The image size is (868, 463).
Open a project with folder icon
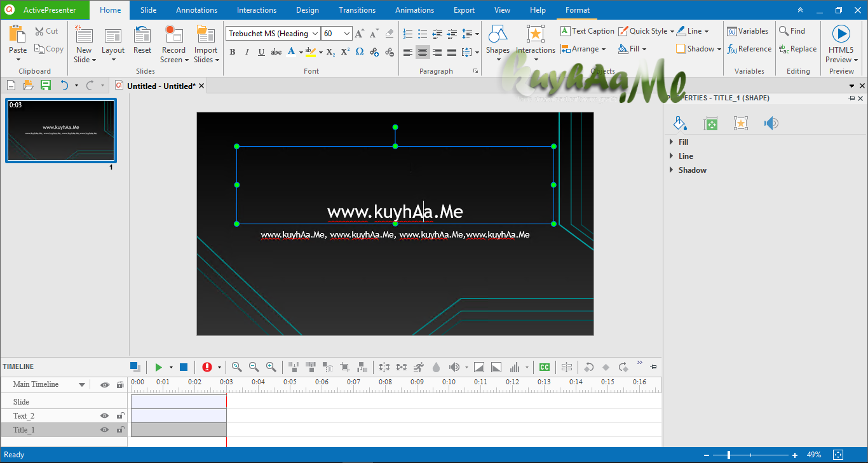pos(28,85)
